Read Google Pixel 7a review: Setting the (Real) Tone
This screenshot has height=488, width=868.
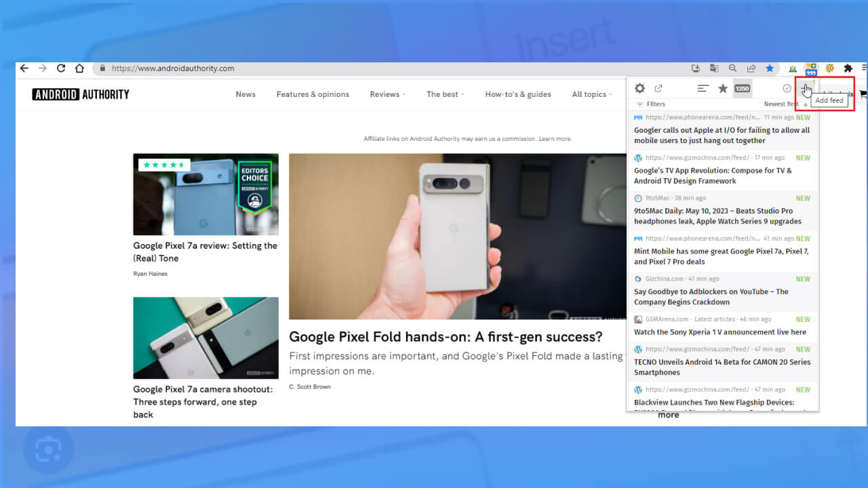pyautogui.click(x=205, y=252)
